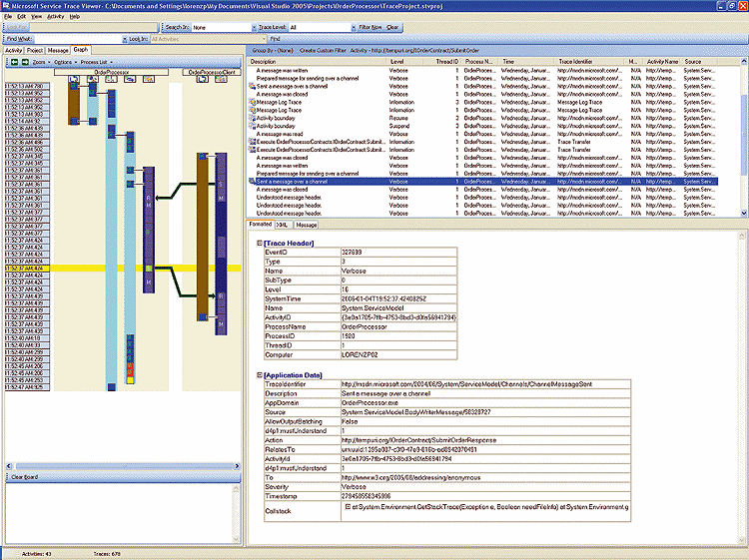
Task: Select first activity icon under OrderProcessorClient header
Action: point(202,79)
